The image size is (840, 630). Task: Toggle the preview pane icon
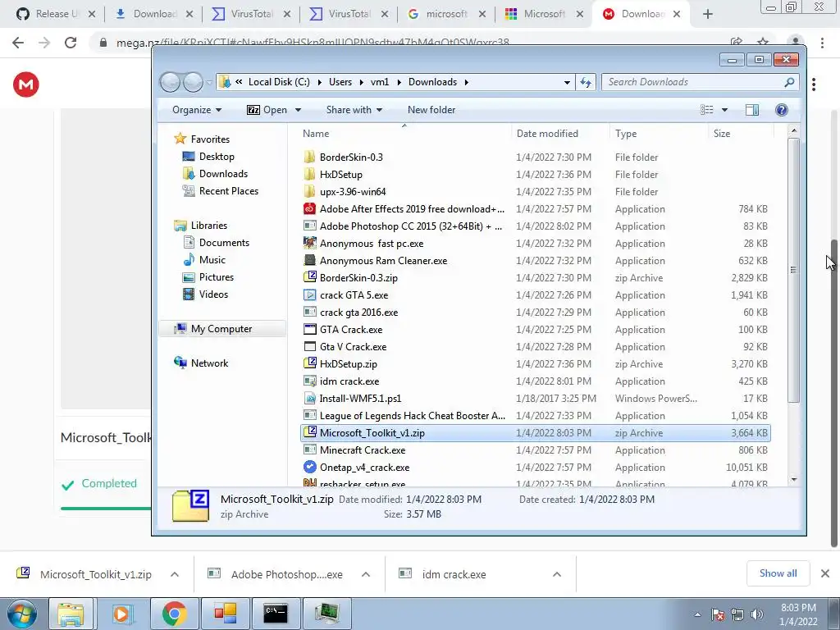[751, 110]
